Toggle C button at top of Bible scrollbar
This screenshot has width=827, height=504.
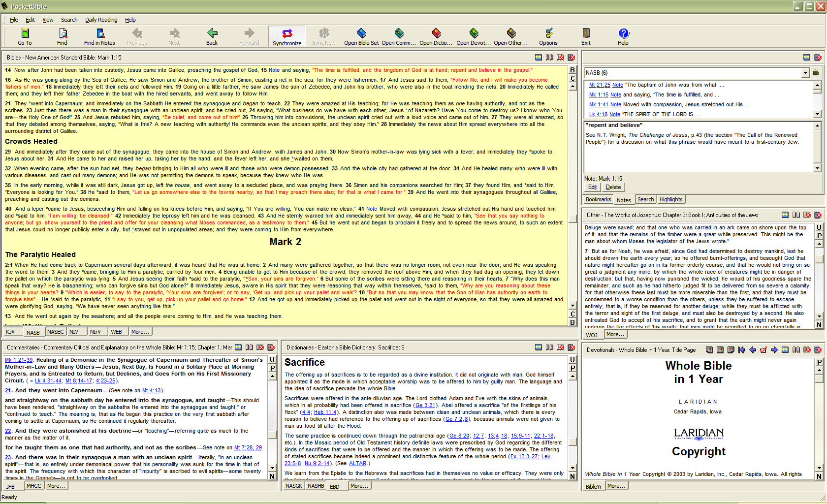[x=573, y=78]
